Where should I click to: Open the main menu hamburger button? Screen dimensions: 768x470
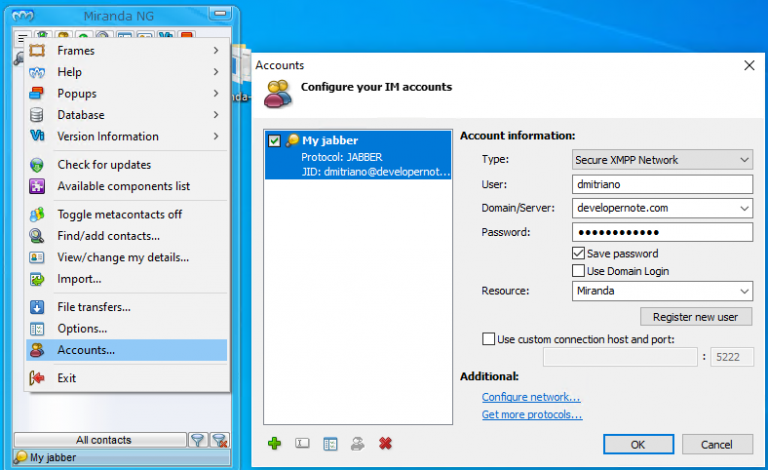22,38
